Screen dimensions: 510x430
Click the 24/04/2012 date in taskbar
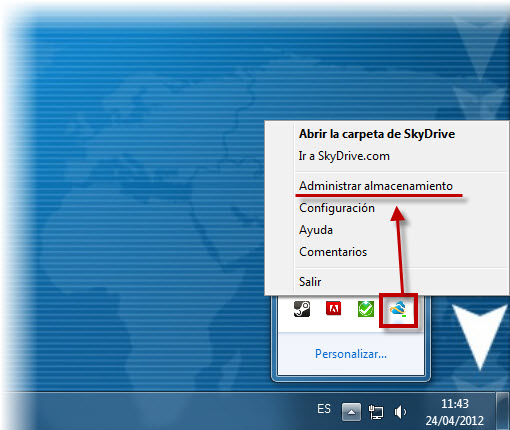pyautogui.click(x=455, y=421)
